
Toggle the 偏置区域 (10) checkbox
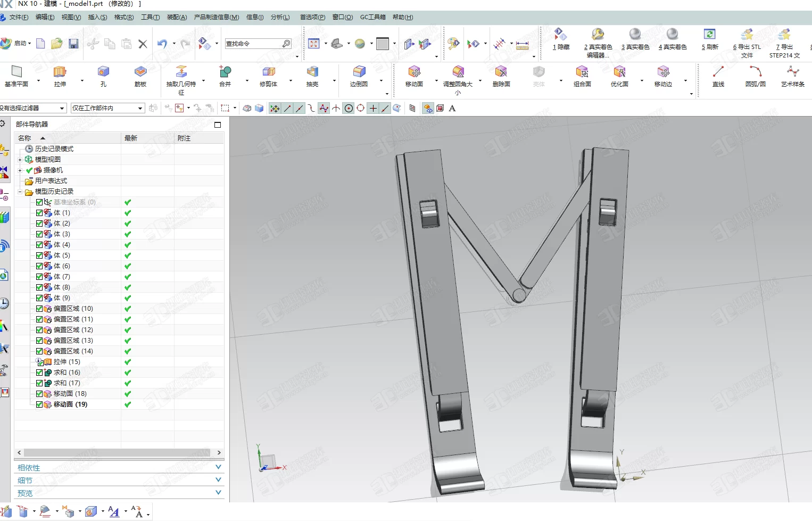pyautogui.click(x=39, y=309)
